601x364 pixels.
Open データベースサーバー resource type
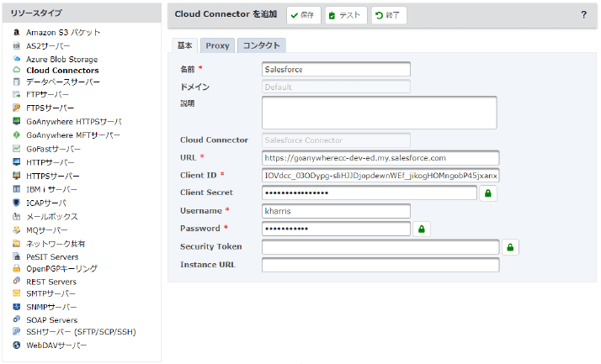63,82
